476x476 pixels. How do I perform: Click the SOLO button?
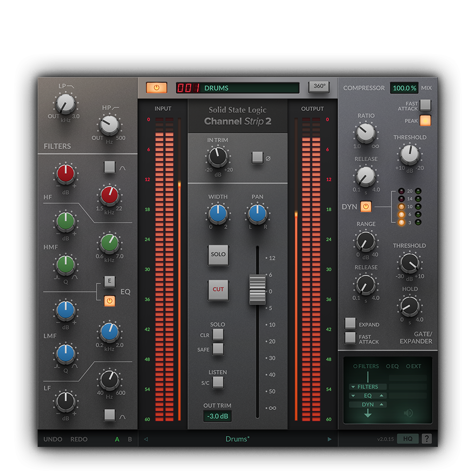click(218, 254)
